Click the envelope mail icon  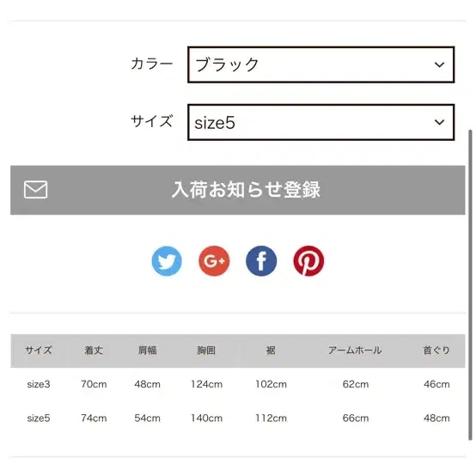(35, 190)
